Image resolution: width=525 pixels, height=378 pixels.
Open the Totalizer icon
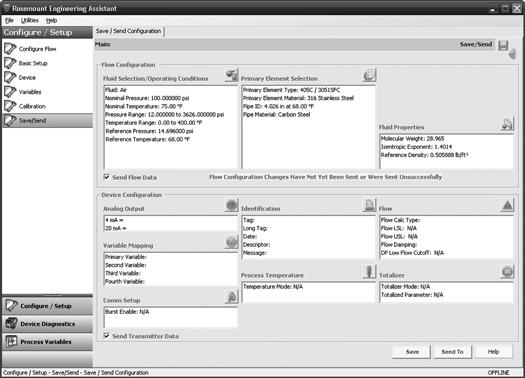(x=507, y=272)
